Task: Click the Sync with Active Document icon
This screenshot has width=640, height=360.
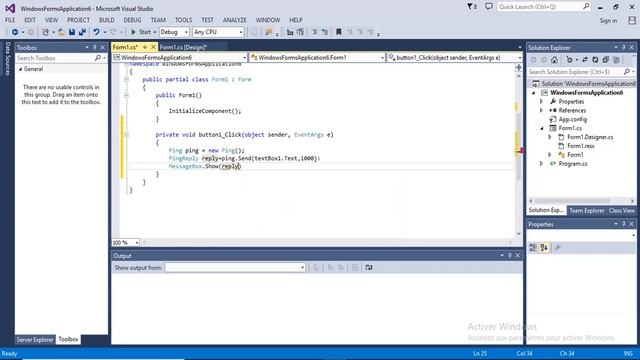Action: click(x=584, y=60)
